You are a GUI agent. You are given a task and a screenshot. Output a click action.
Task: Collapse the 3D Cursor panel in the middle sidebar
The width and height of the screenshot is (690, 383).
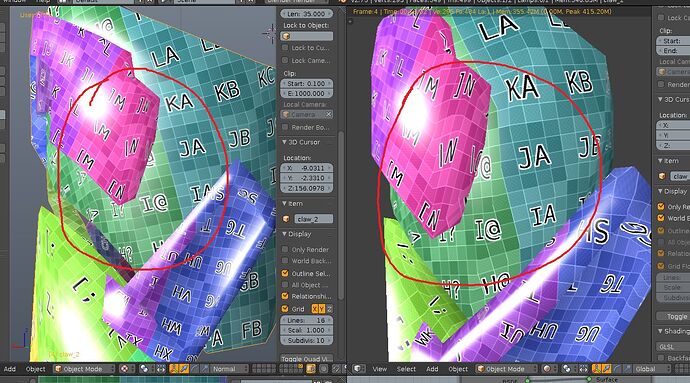point(285,142)
